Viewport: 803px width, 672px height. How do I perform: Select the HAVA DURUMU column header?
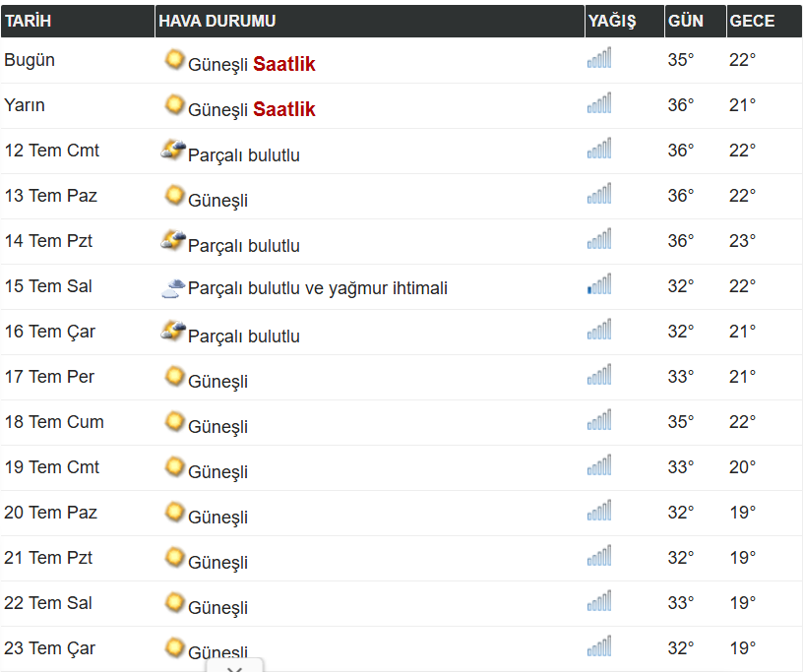point(370,21)
